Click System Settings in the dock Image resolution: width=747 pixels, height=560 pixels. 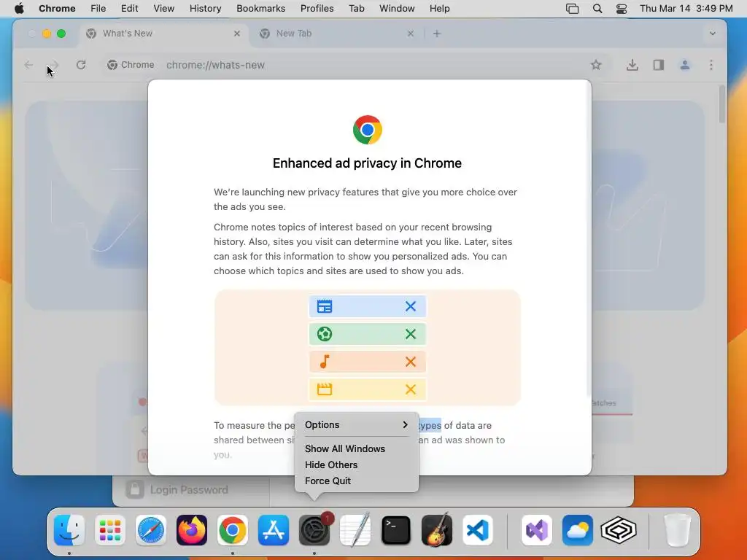click(x=314, y=529)
